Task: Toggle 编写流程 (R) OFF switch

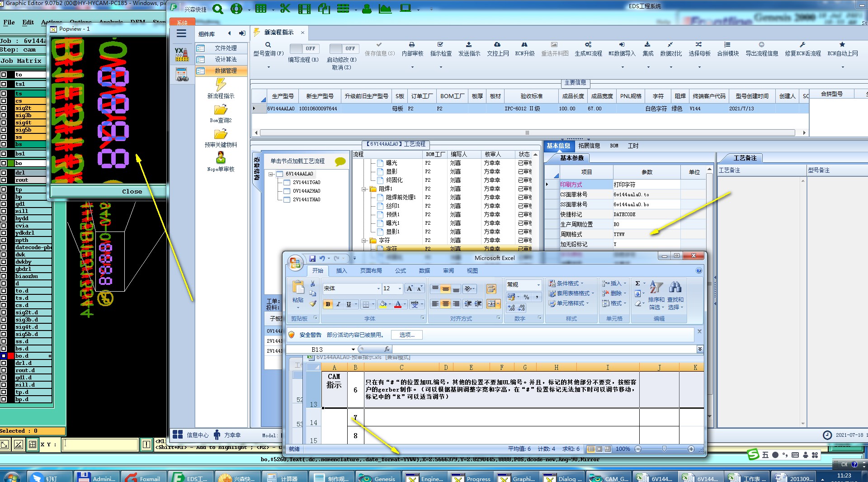Action: (x=304, y=48)
